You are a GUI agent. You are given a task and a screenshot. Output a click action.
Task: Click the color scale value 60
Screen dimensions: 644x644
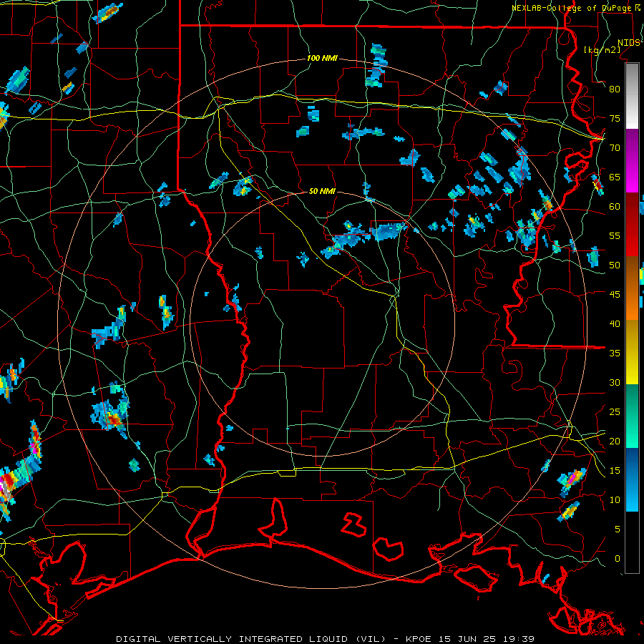[x=615, y=207]
